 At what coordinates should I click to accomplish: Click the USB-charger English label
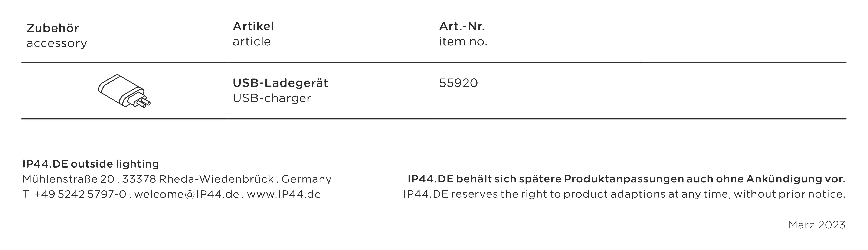pyautogui.click(x=272, y=98)
